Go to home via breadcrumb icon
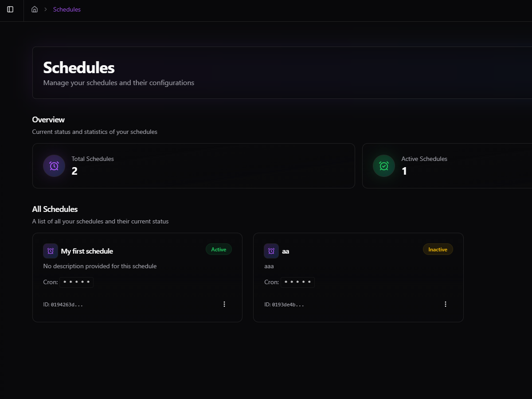Screen dimensions: 532x399 coord(35,9)
